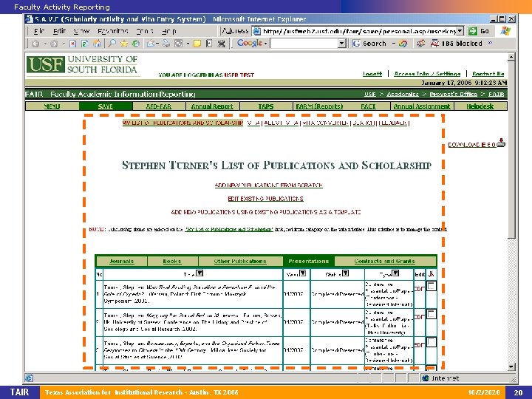Click the download disk icon beside DOWNLOAD IE 6.0
Screen dimensions: 532x399
501,143
